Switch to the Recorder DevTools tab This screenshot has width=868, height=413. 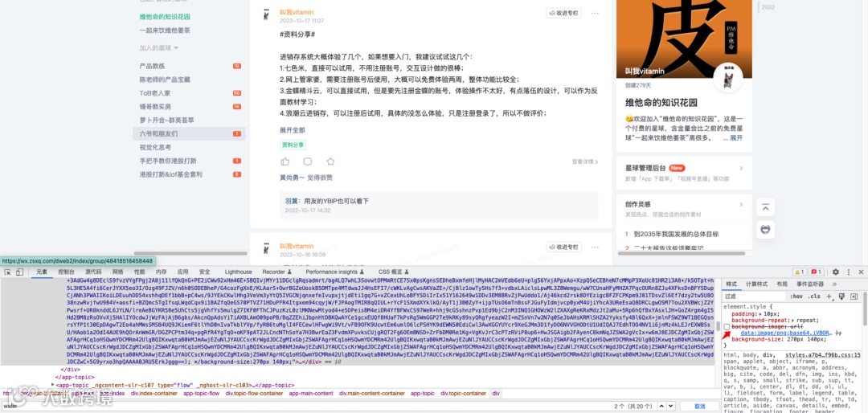(x=276, y=272)
